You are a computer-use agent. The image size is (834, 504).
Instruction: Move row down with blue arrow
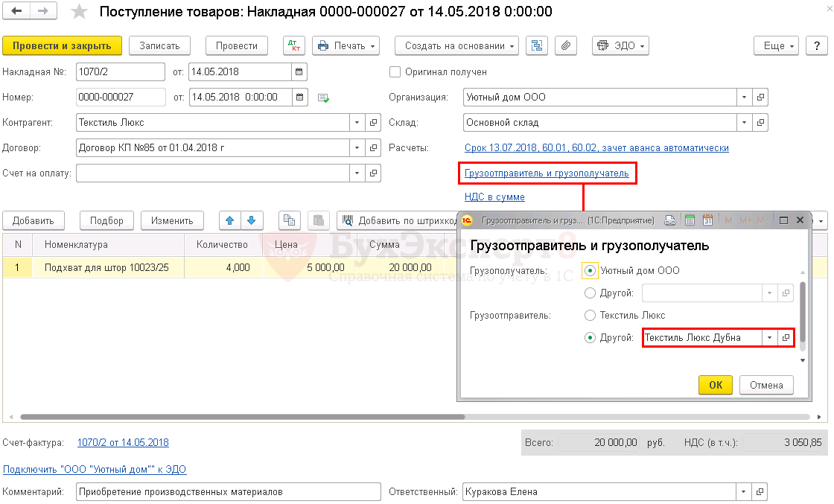coord(252,220)
